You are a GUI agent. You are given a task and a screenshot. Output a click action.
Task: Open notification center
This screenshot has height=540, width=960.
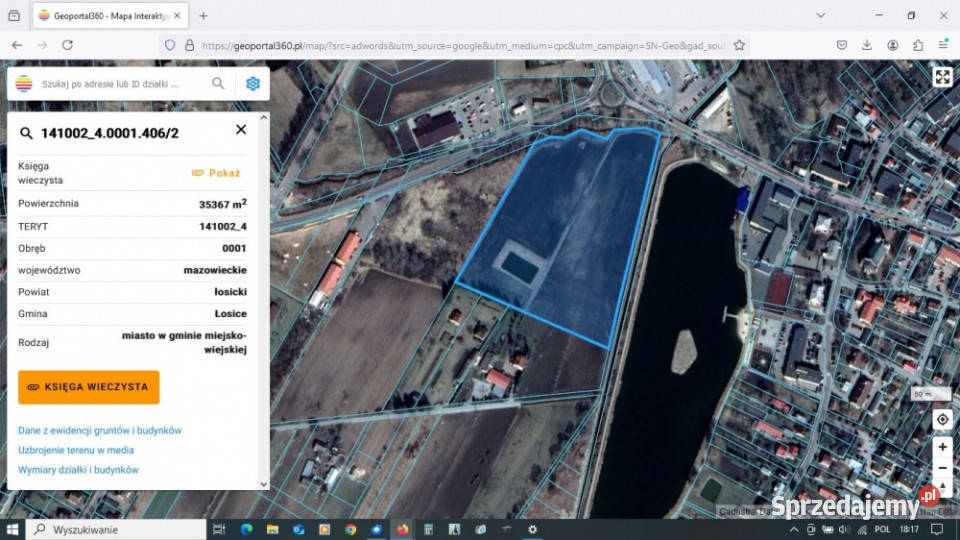tap(937, 530)
